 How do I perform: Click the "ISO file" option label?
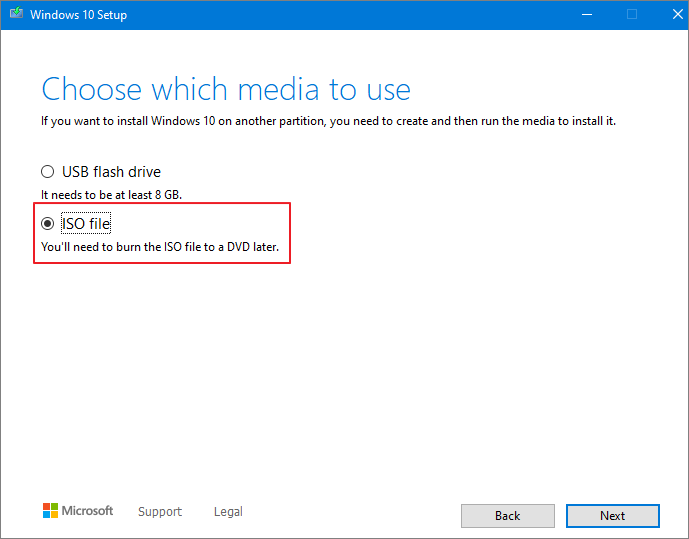pyautogui.click(x=86, y=224)
